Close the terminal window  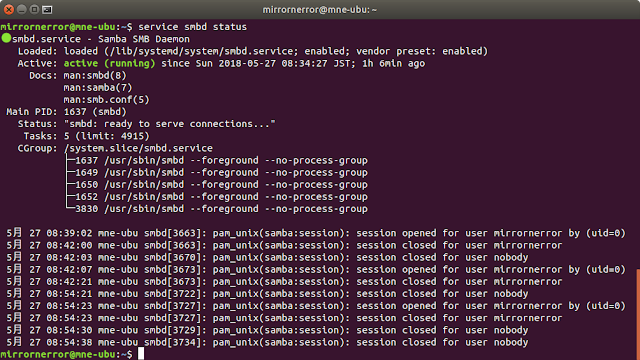(x=9, y=9)
